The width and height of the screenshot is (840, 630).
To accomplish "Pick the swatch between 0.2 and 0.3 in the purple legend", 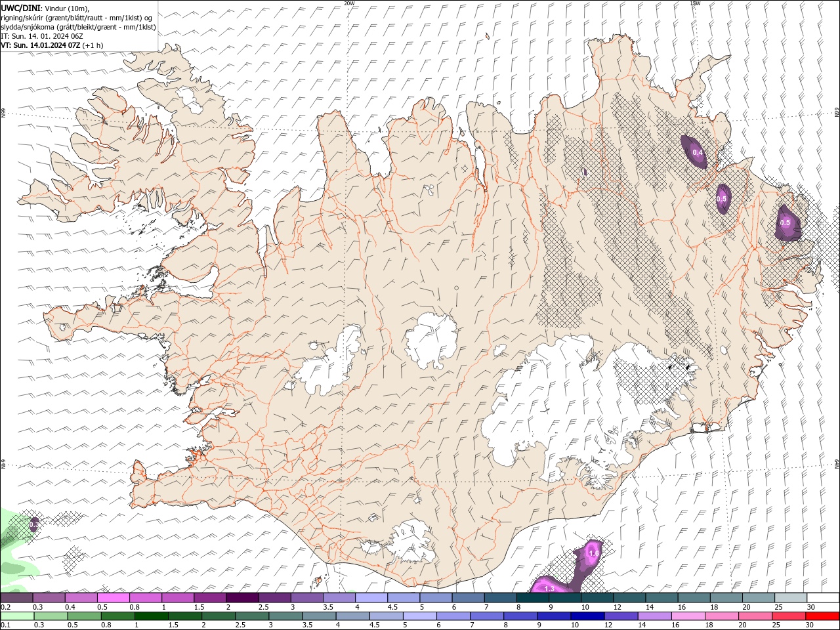I will [x=16, y=598].
